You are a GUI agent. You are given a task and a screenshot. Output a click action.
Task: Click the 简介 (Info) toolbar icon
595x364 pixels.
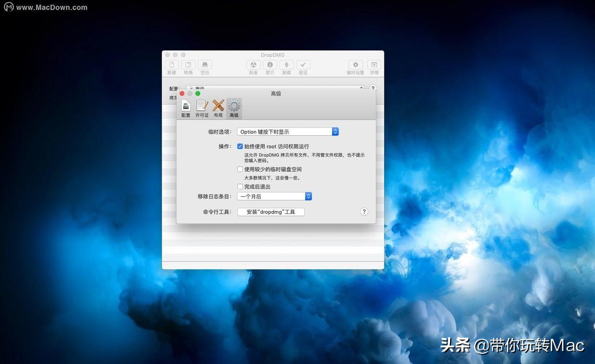click(270, 66)
